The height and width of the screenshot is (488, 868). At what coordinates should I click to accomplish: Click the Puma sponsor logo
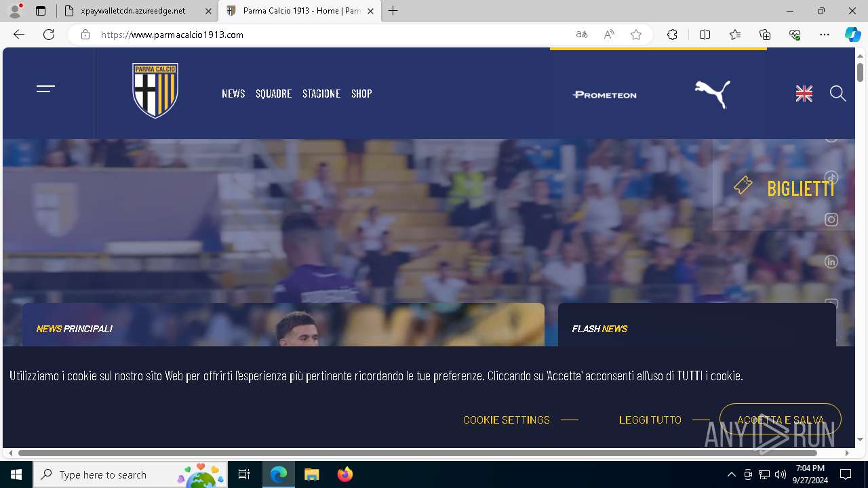tap(713, 94)
